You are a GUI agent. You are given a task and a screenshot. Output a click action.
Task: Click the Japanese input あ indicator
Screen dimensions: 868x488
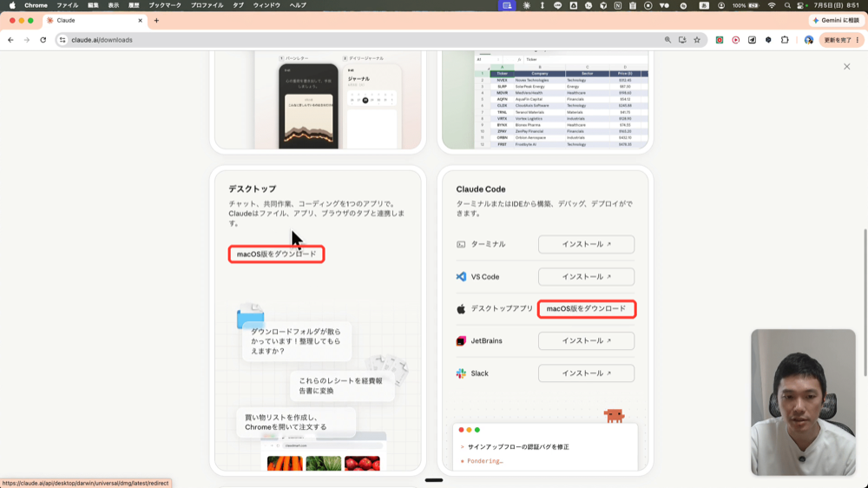[704, 5]
